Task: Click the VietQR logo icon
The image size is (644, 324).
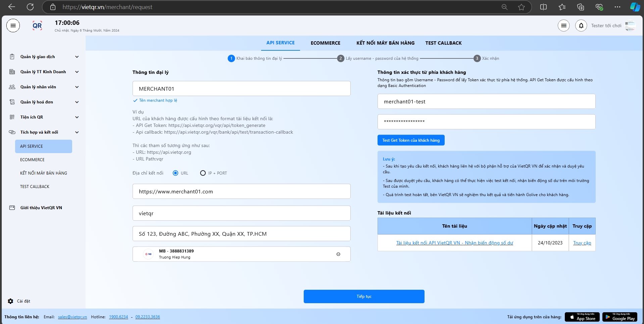Action: tap(37, 26)
